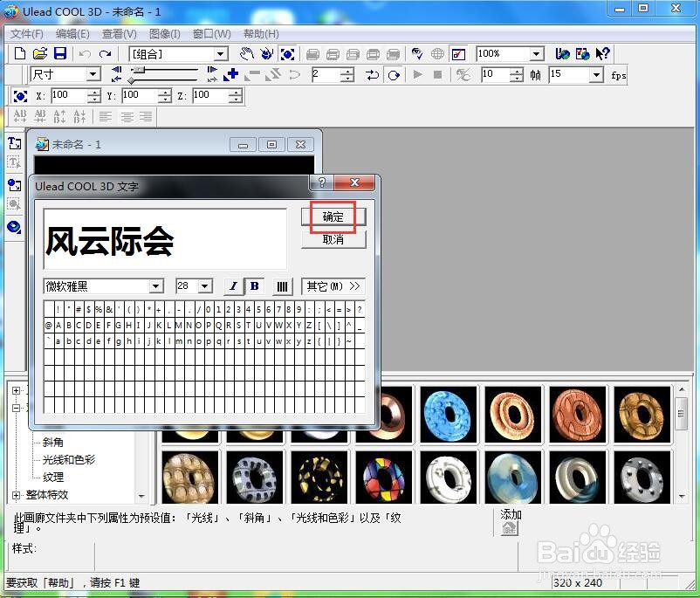
Task: Open file with the folder icon
Action: 40,54
